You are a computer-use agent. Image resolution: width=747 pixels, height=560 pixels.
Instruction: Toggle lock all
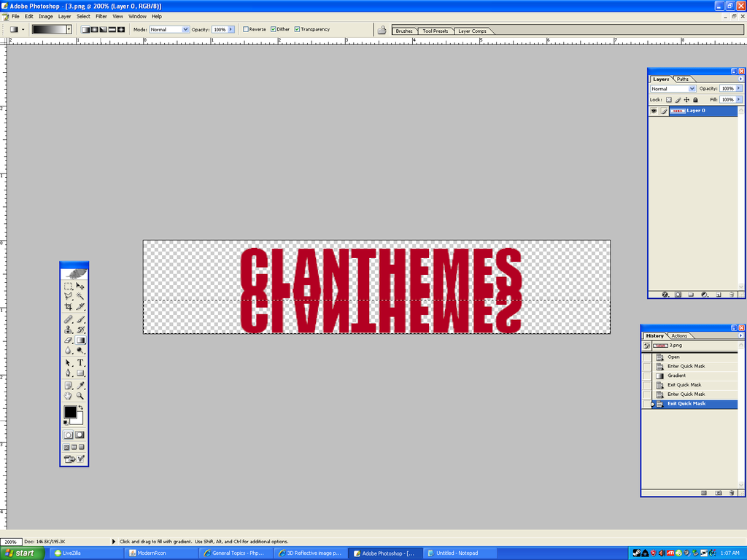695,100
